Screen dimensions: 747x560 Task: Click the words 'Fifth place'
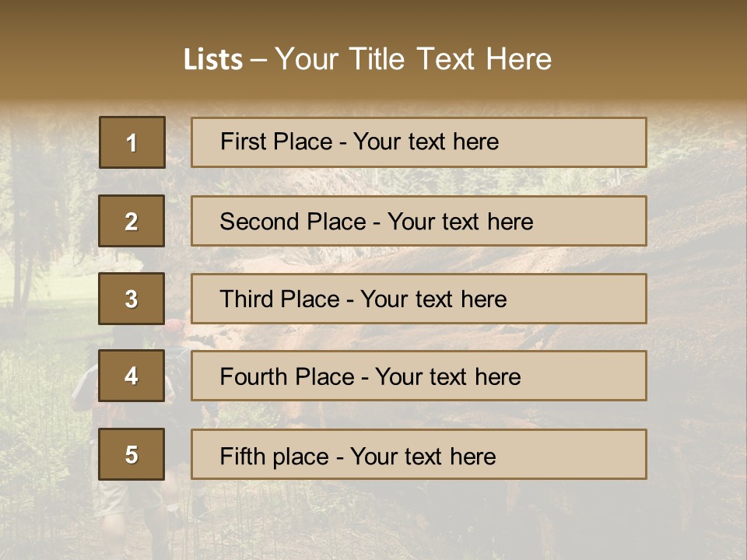pyautogui.click(x=275, y=457)
